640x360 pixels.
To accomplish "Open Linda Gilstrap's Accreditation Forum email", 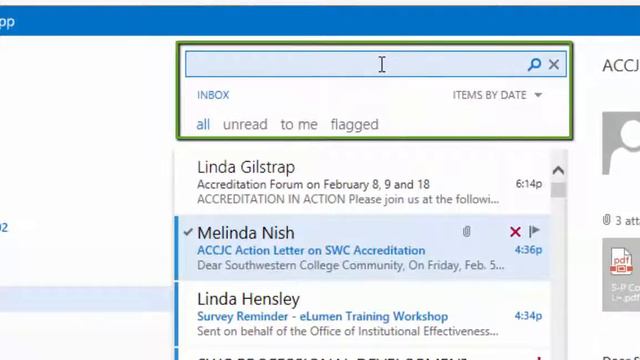I will pyautogui.click(x=362, y=182).
